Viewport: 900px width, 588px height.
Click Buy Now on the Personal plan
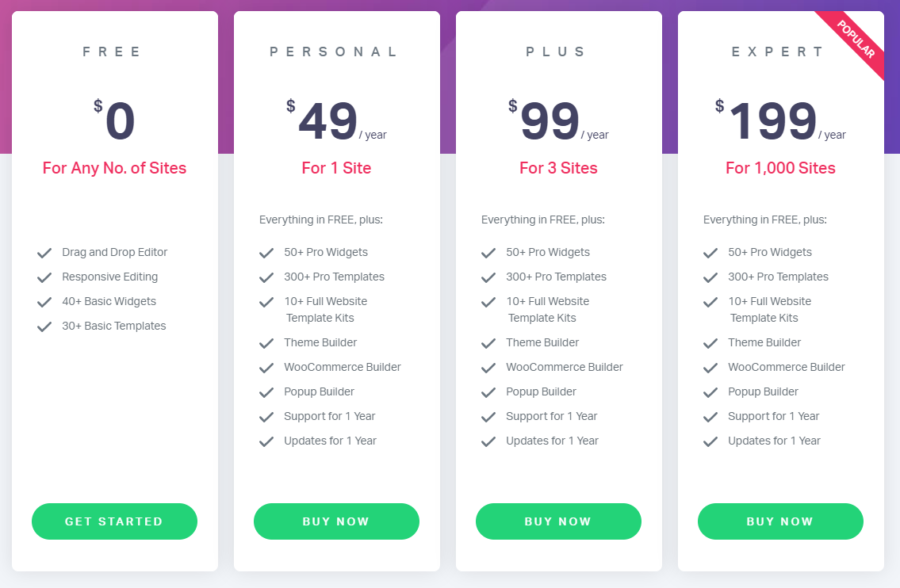tap(336, 521)
